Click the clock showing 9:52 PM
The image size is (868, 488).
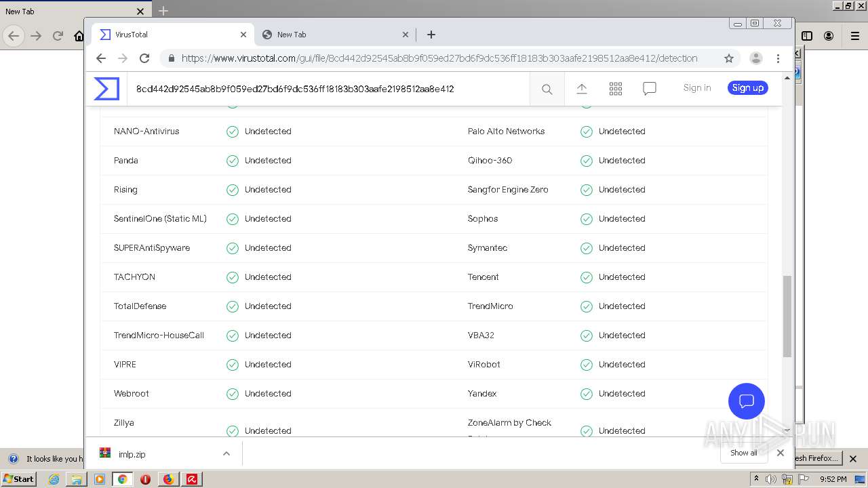[x=833, y=479]
